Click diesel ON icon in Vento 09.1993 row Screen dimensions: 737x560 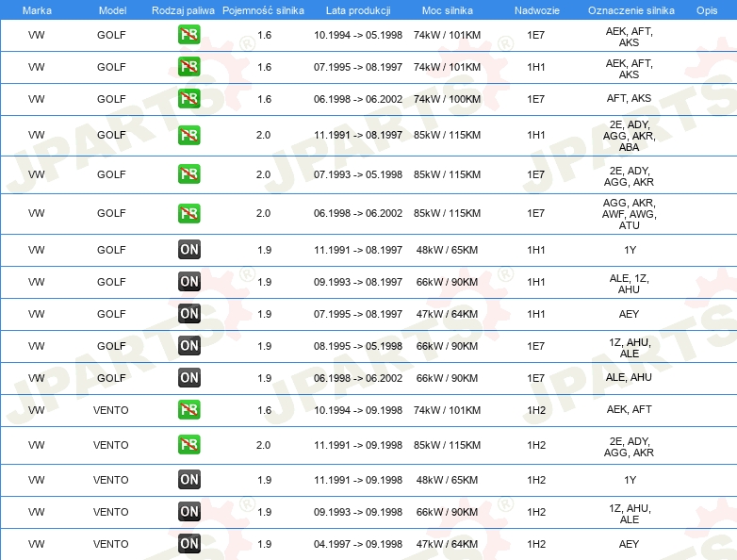(188, 511)
